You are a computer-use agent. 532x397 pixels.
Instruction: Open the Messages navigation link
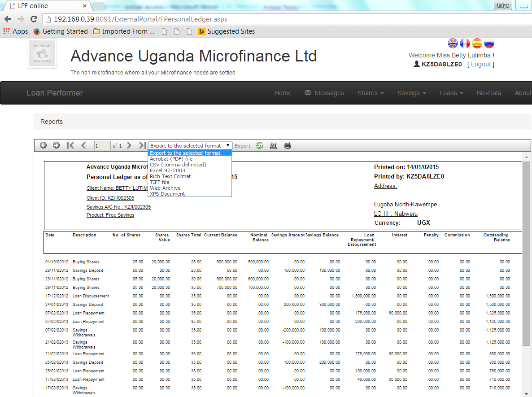[x=324, y=93]
